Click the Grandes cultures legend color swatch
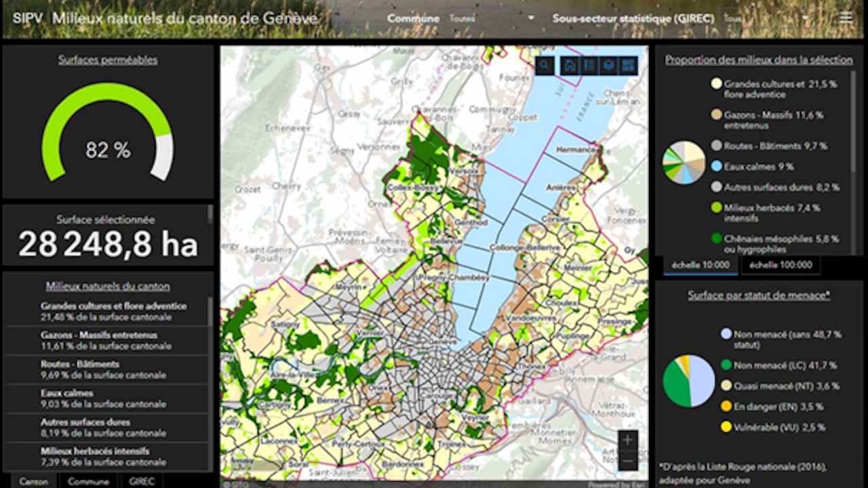868x488 pixels. pyautogui.click(x=716, y=84)
